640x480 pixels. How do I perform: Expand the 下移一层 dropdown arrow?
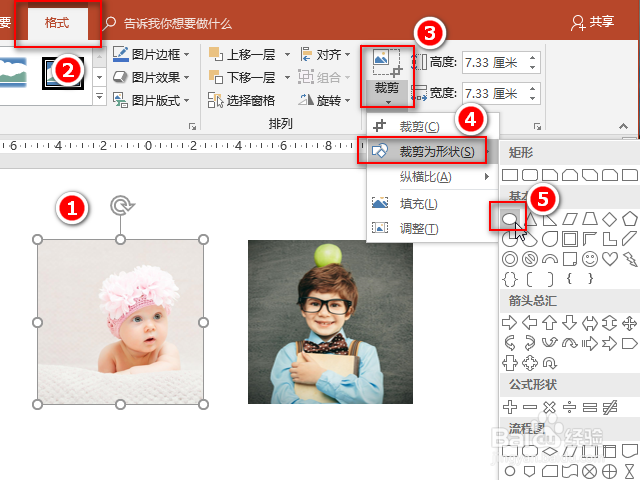click(x=287, y=77)
